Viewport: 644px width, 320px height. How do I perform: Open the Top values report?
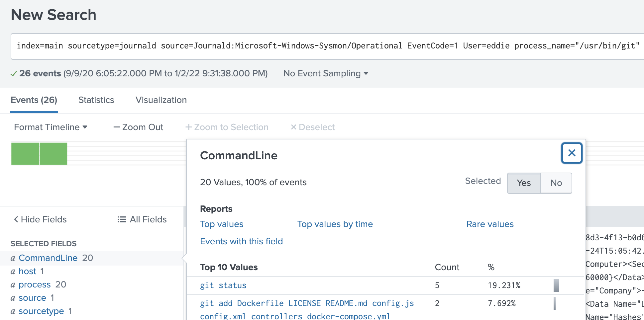222,224
